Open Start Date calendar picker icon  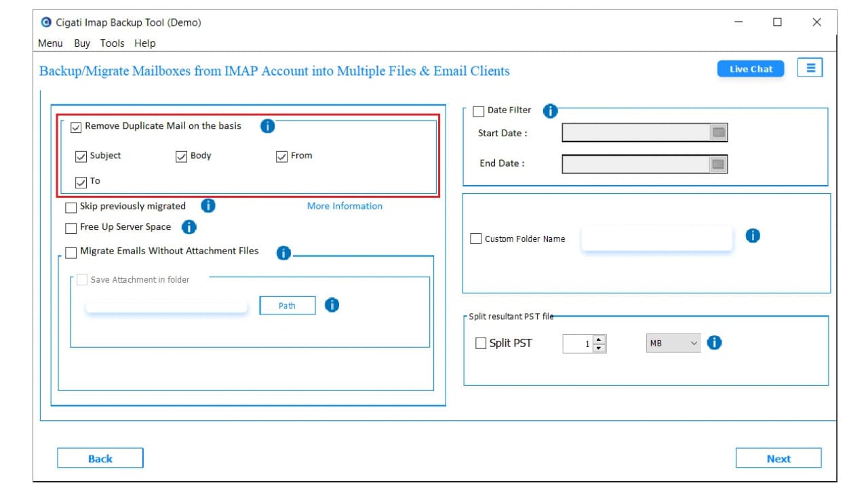click(x=719, y=133)
